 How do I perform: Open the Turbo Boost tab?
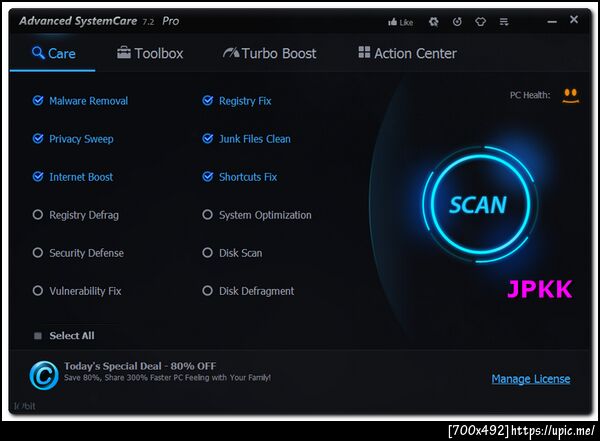click(269, 53)
